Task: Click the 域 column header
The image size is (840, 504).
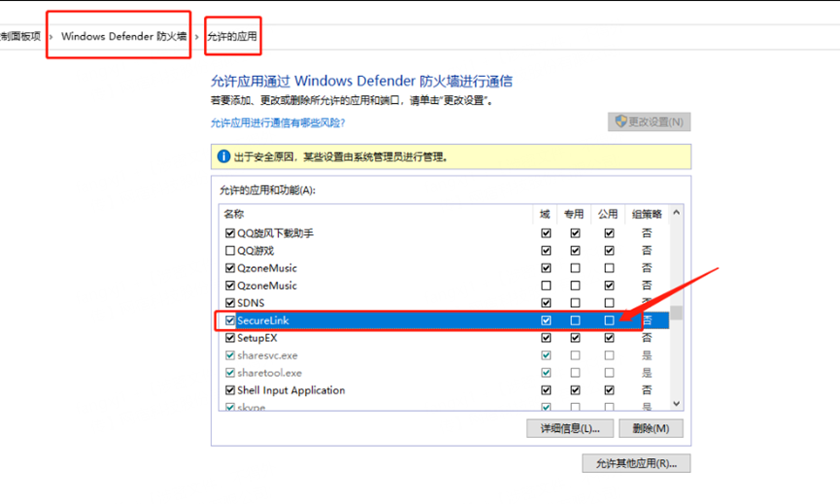Action: (545, 215)
